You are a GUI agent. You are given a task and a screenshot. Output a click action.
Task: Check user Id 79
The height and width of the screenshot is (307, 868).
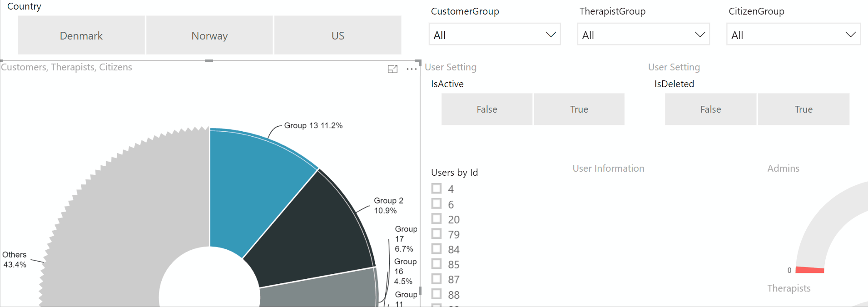[x=436, y=234]
